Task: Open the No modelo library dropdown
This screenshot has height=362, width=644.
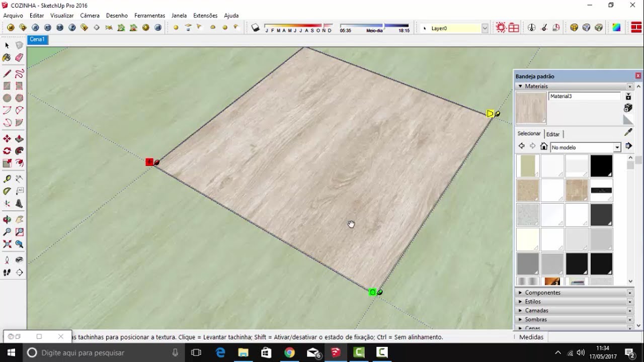Action: pyautogui.click(x=617, y=147)
